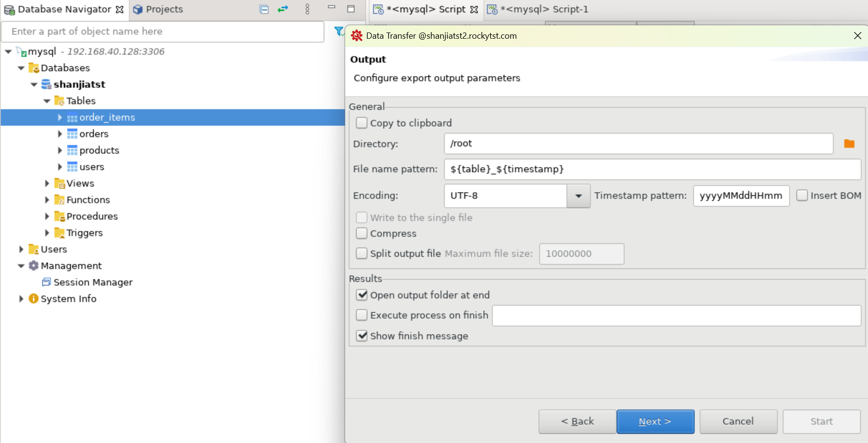Click the order_items table icon
Viewport: 868px width, 443px height.
click(x=72, y=118)
